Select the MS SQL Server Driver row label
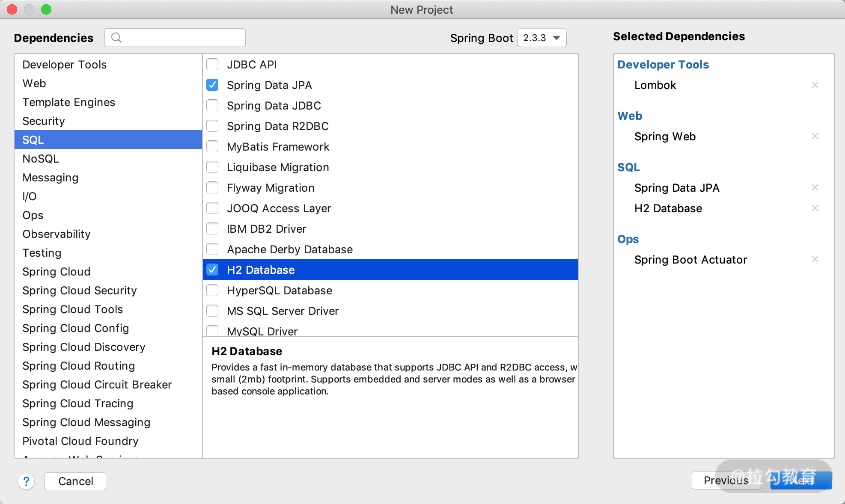This screenshot has width=845, height=504. tap(283, 311)
